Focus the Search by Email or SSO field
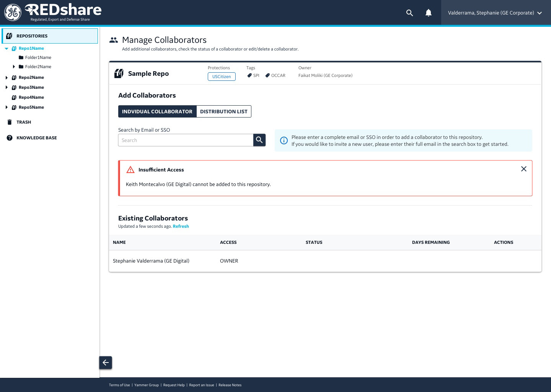The height and width of the screenshot is (392, 551). click(x=186, y=140)
